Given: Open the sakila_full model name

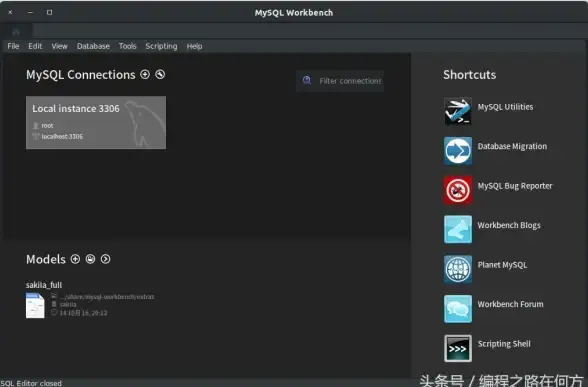Looking at the screenshot, I should (x=44, y=285).
